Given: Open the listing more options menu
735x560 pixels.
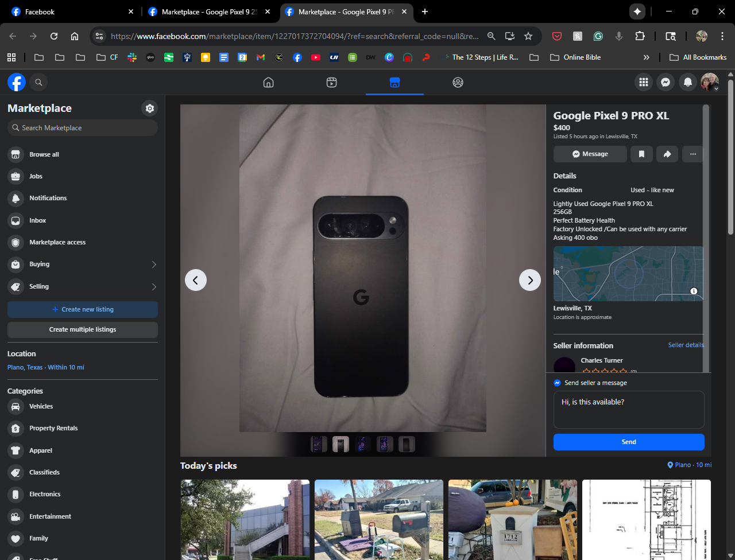Looking at the screenshot, I should click(x=693, y=154).
